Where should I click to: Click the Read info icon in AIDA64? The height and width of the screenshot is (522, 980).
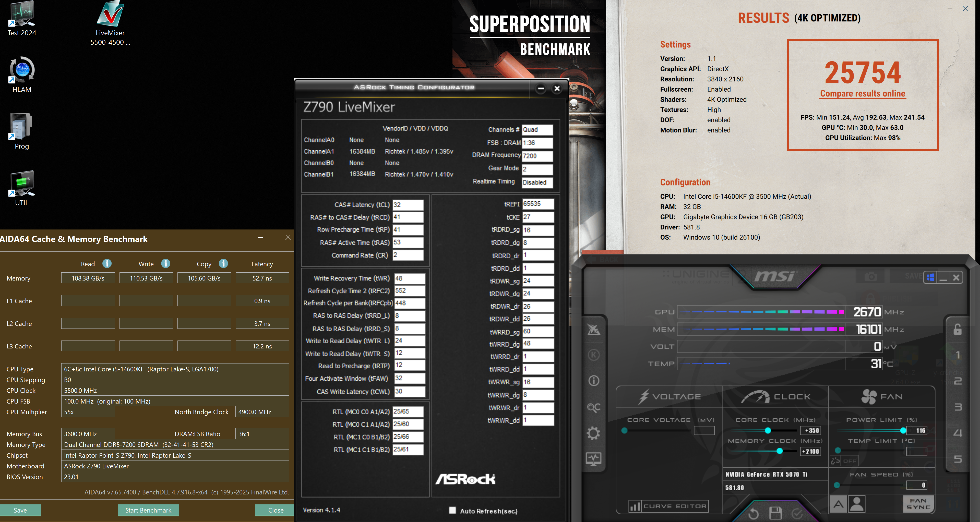[x=107, y=263]
